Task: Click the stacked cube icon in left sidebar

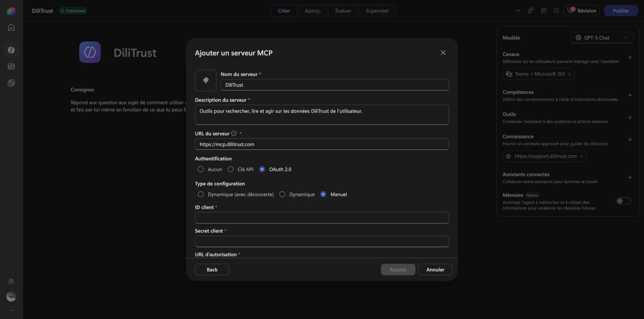Action: coord(11,83)
